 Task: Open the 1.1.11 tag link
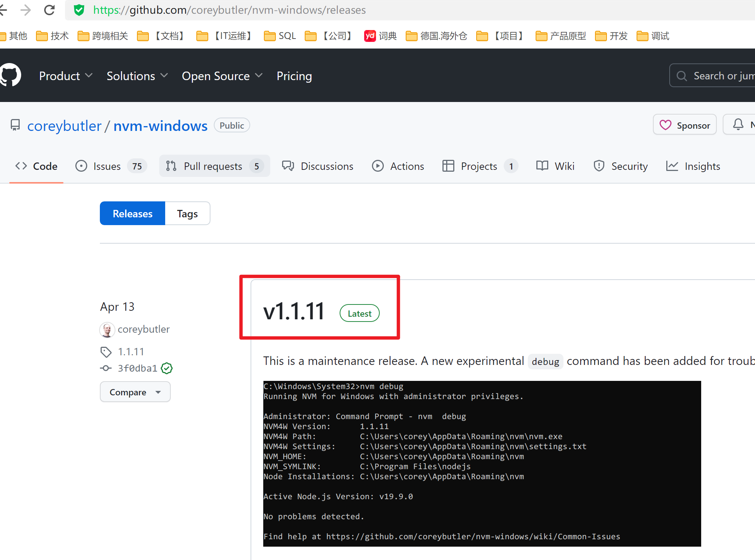coord(131,352)
